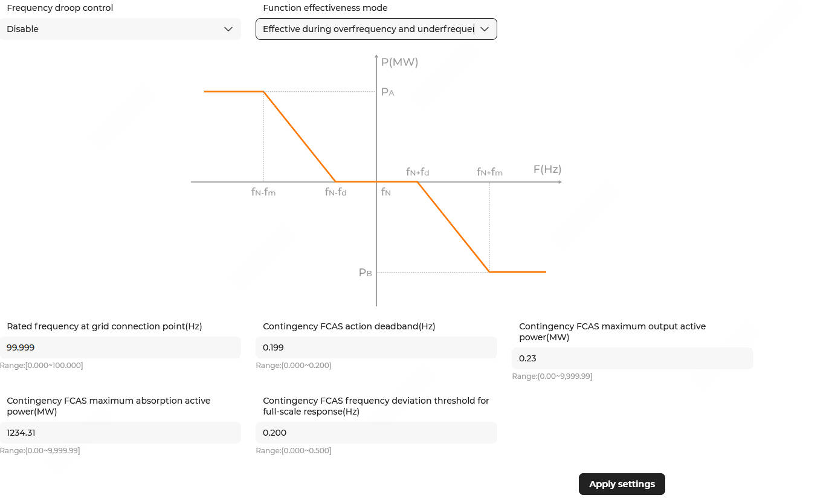
Task: Focus the frequency deviation threshold input
Action: (x=376, y=433)
